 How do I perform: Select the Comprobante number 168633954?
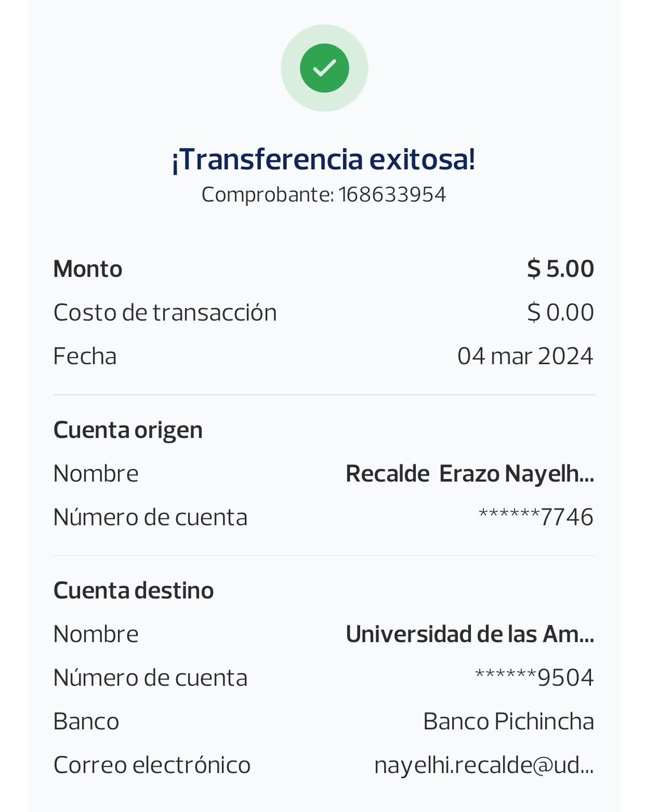pyautogui.click(x=392, y=195)
